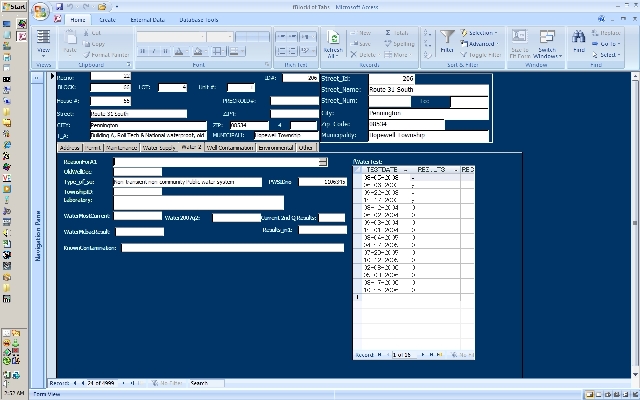
Task: Open the Database Tools ribbon tab
Action: pyautogui.click(x=196, y=20)
